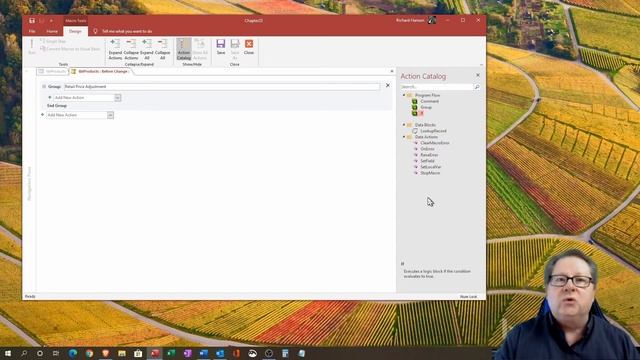Click the Access icon in the taskbar
The image size is (640, 360).
pyautogui.click(x=155, y=353)
